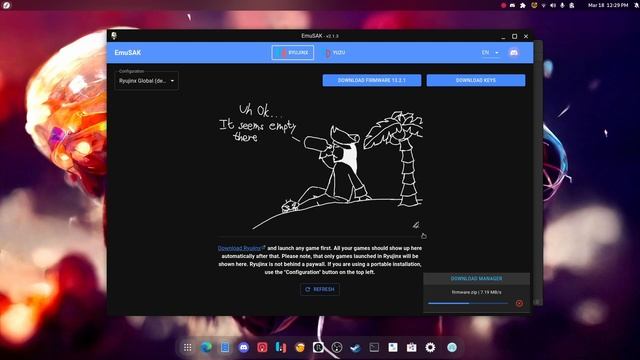Open the red square app in dock

point(262,347)
